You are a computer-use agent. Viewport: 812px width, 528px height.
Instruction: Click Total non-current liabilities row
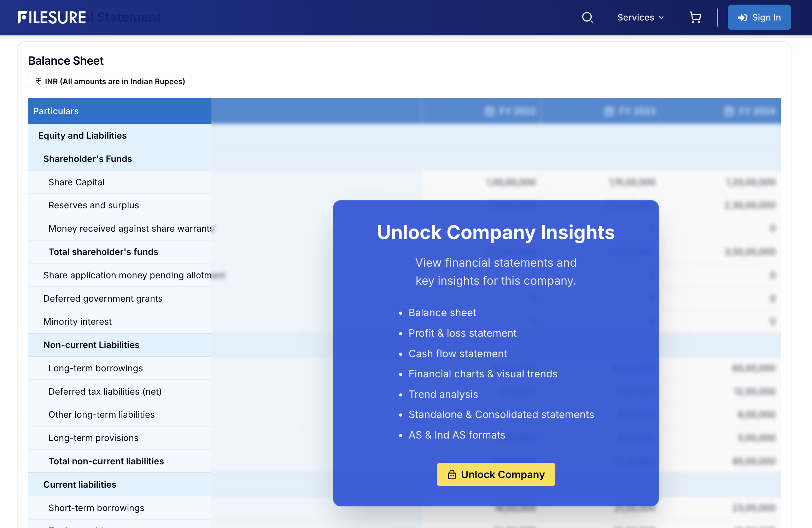click(x=106, y=461)
